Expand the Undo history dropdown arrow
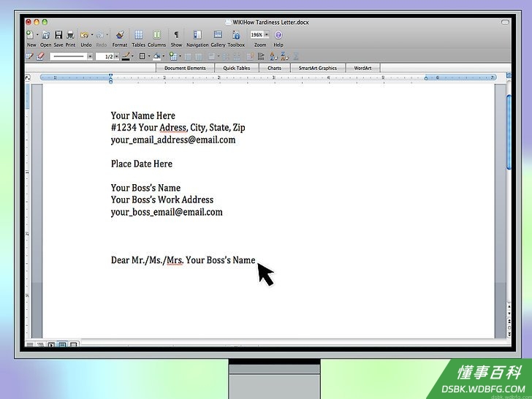This screenshot has height=399, width=532. click(x=92, y=34)
